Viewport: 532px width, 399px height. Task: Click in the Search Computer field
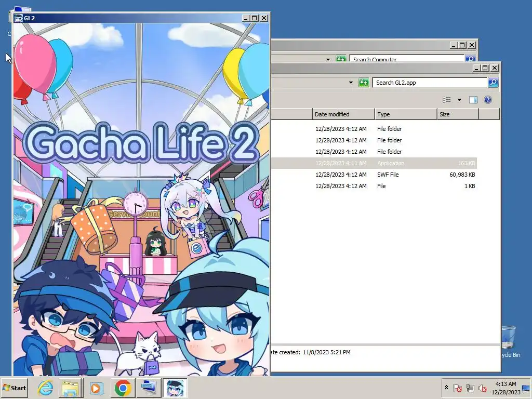coord(406,59)
